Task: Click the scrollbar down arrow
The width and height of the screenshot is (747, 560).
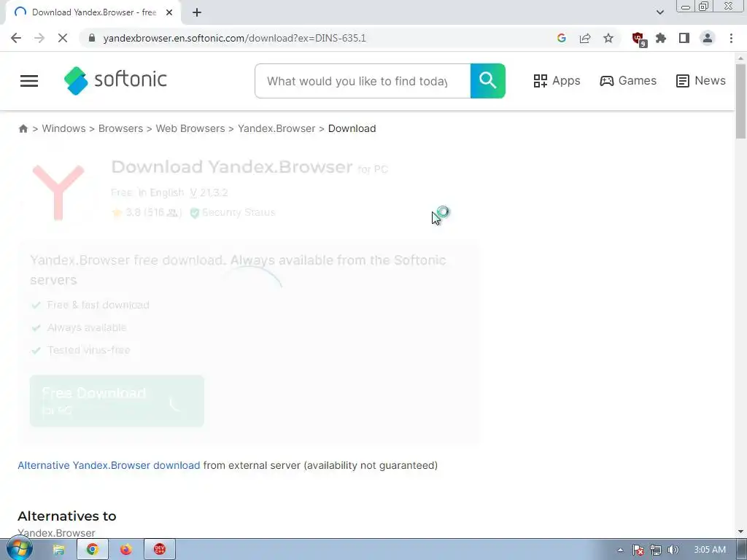Action: click(740, 532)
